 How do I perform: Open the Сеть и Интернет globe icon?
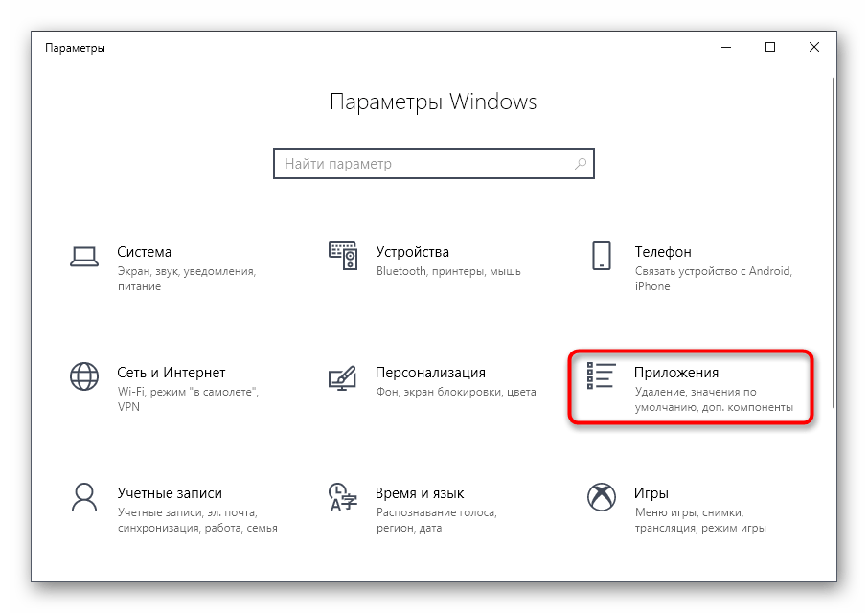tap(84, 376)
